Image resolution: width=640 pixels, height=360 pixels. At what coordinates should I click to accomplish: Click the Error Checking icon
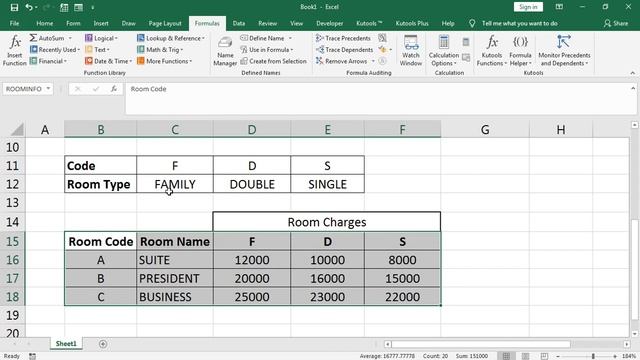point(382,49)
